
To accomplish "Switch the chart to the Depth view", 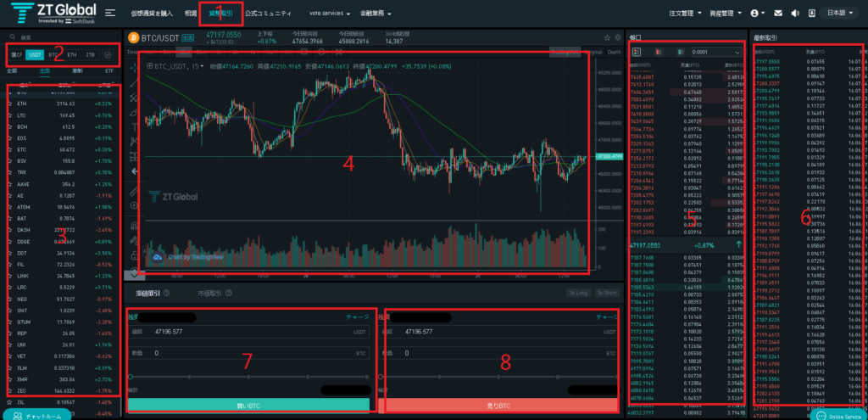I will pos(614,52).
